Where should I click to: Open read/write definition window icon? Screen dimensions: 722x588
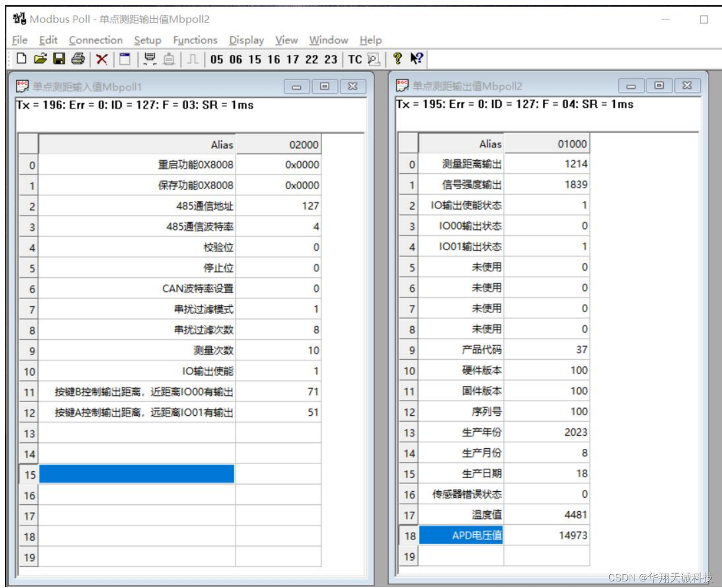tap(125, 59)
